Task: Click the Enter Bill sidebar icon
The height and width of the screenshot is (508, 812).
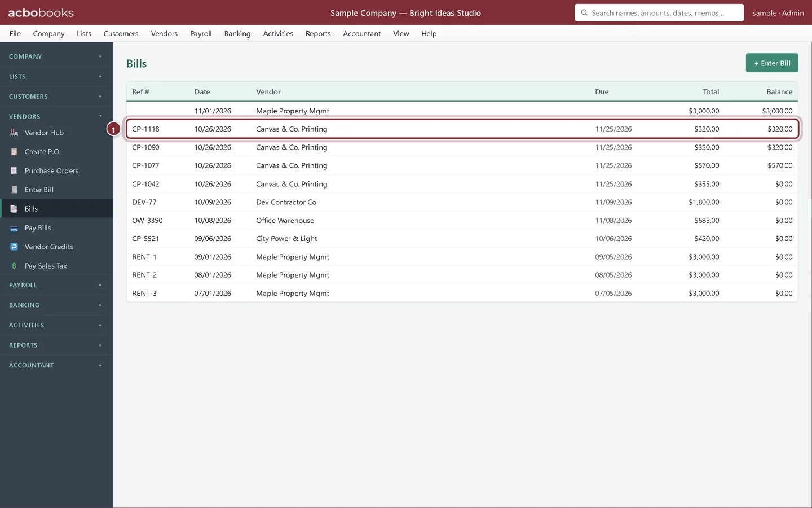Action: [x=14, y=190]
